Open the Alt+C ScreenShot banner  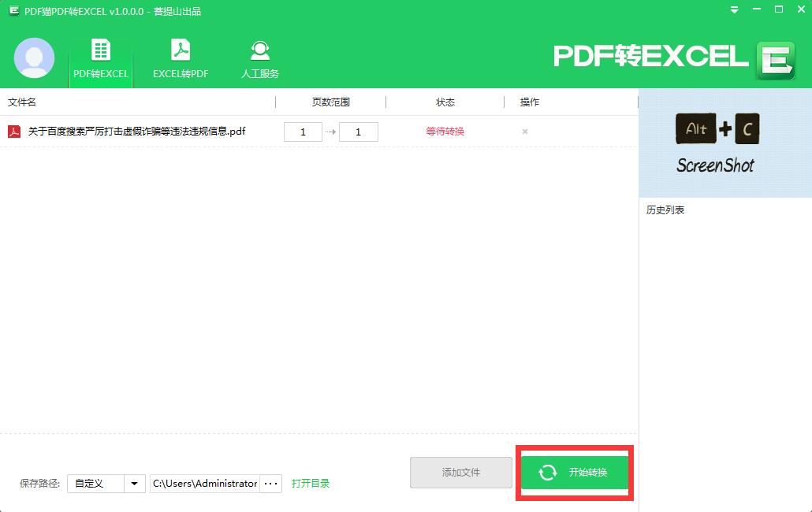[724, 143]
